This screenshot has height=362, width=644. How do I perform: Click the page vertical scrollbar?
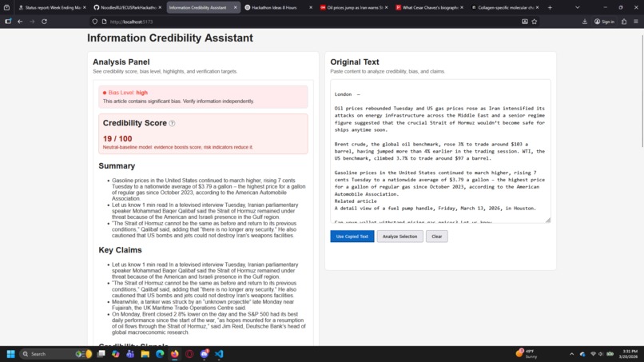point(642,90)
